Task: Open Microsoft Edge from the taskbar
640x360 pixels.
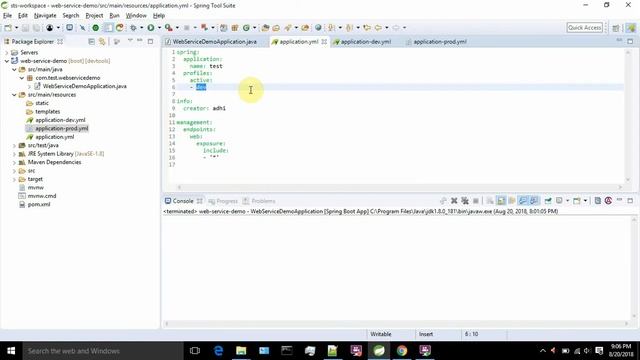Action: click(x=218, y=351)
